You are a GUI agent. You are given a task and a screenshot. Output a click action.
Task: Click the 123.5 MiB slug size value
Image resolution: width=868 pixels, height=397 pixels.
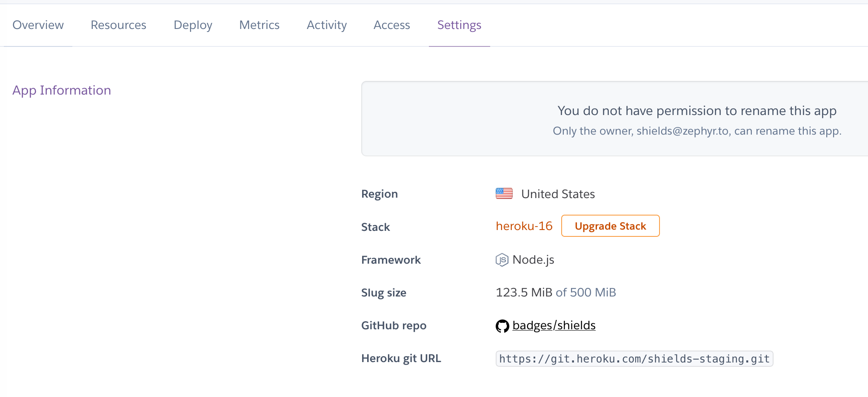(524, 293)
